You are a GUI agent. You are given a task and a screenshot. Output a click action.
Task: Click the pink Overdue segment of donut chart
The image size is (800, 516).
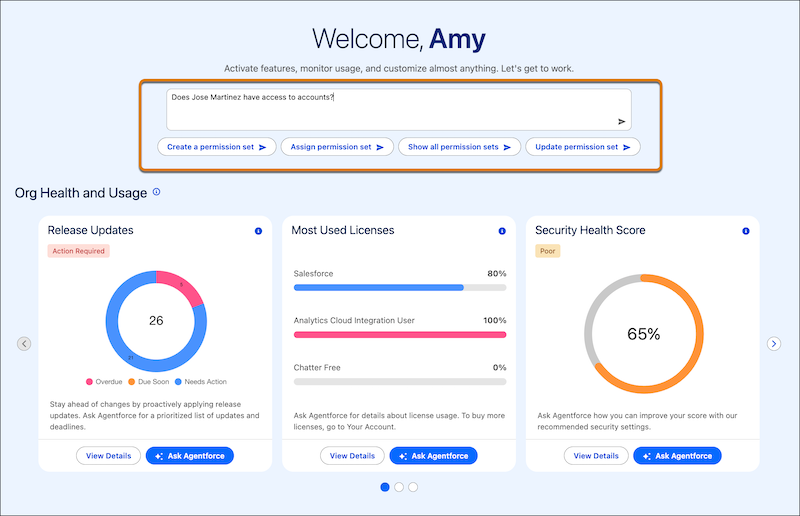[x=181, y=285]
